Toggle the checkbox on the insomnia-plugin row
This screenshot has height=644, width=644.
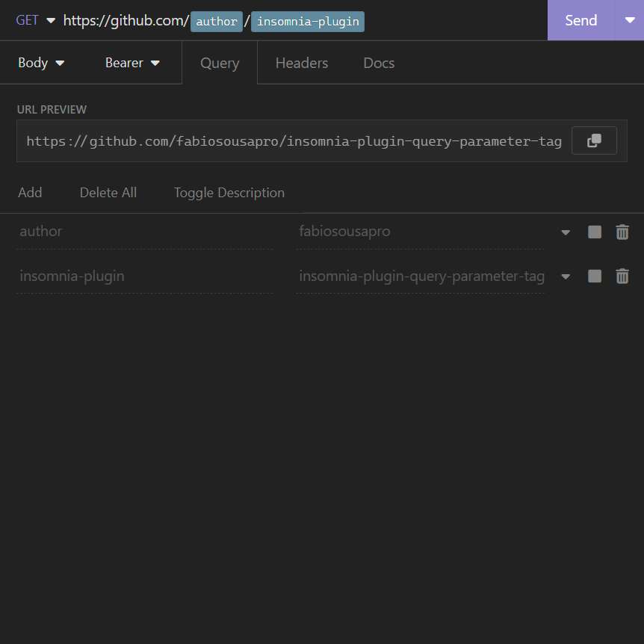click(594, 276)
